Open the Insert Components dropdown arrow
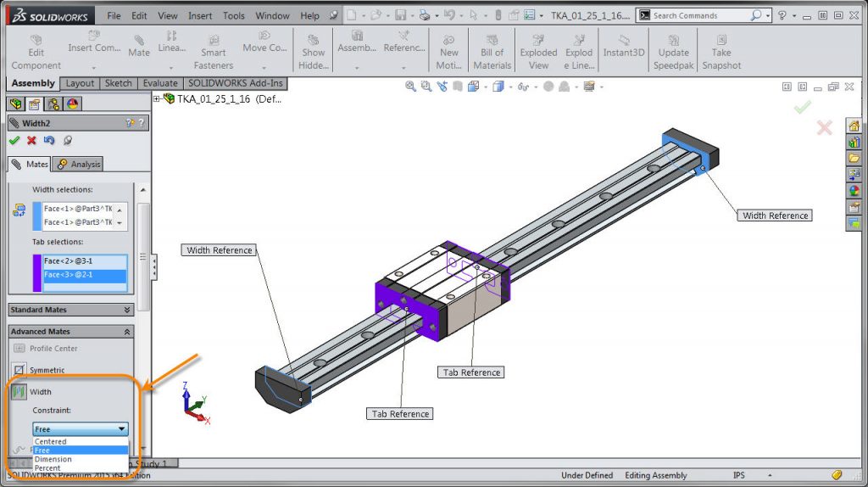Screen dimensions: 868x487 pyautogui.click(x=93, y=68)
